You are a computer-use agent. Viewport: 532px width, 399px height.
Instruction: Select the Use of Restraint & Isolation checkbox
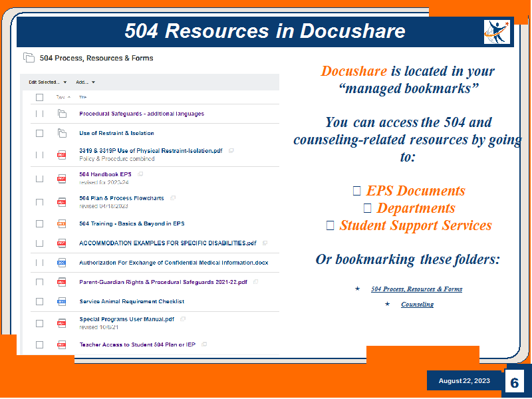(x=39, y=133)
